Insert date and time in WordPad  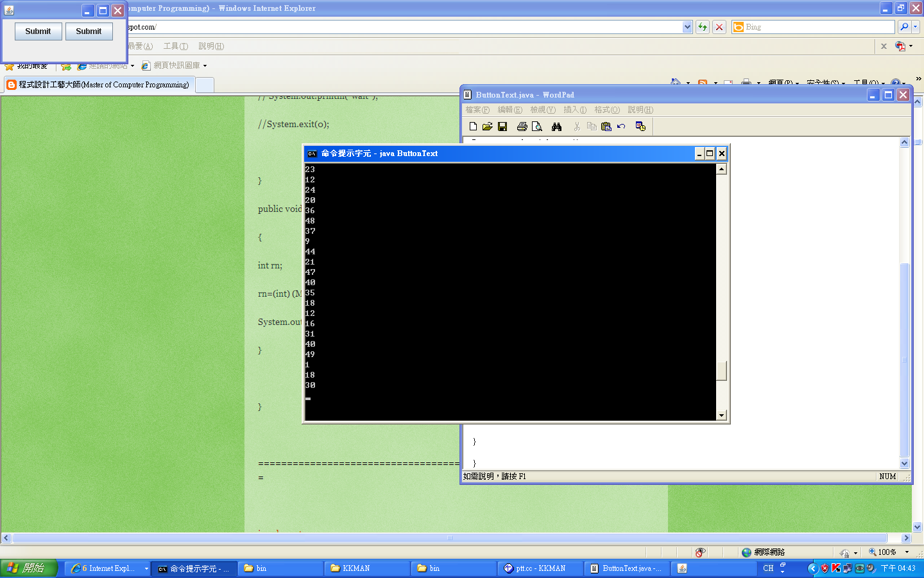click(640, 126)
